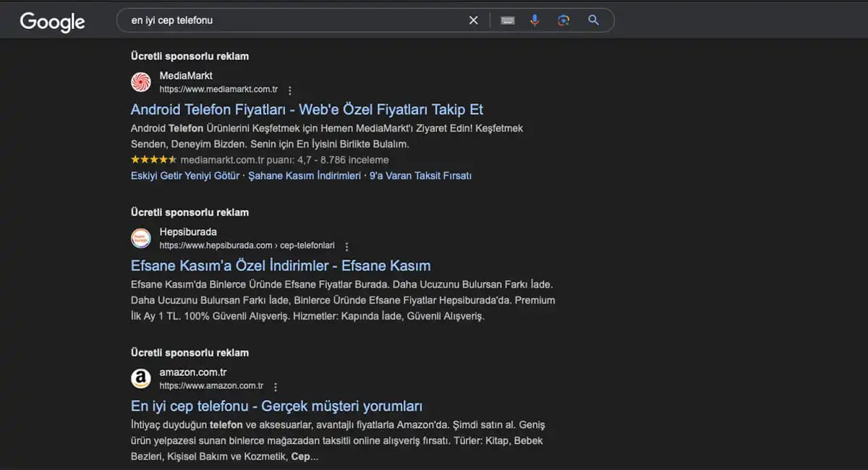Click into the search field with 'en iyi cep telefonu'

point(289,20)
